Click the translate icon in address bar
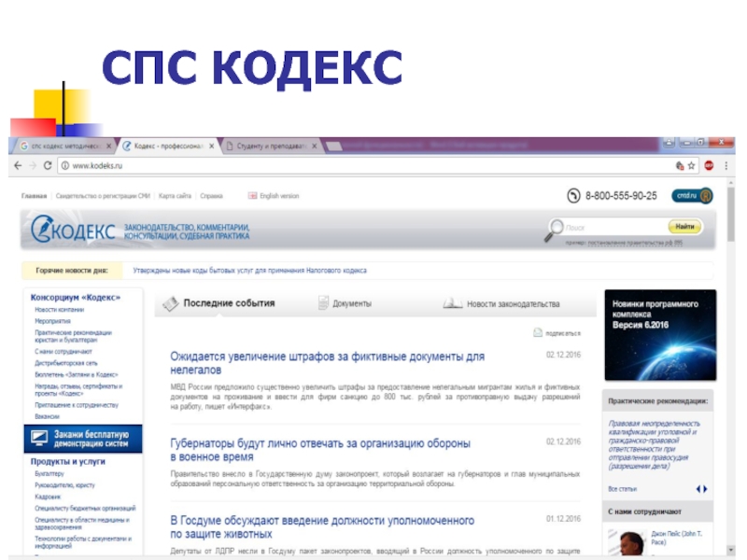 click(x=680, y=166)
